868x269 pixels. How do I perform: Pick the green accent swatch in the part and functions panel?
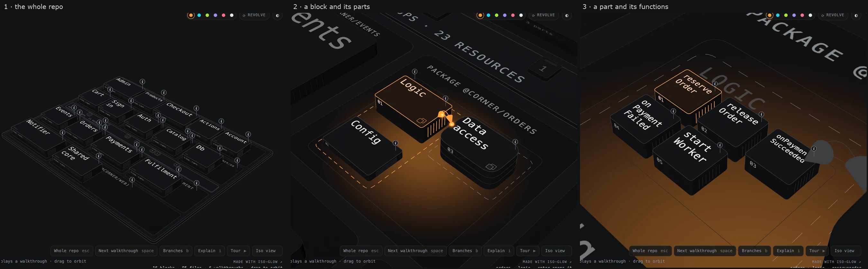(x=786, y=15)
